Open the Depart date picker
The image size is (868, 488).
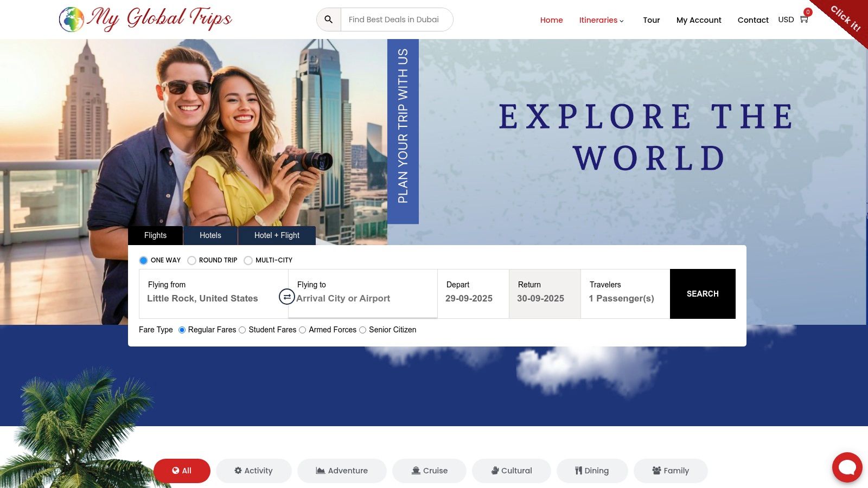pos(473,293)
